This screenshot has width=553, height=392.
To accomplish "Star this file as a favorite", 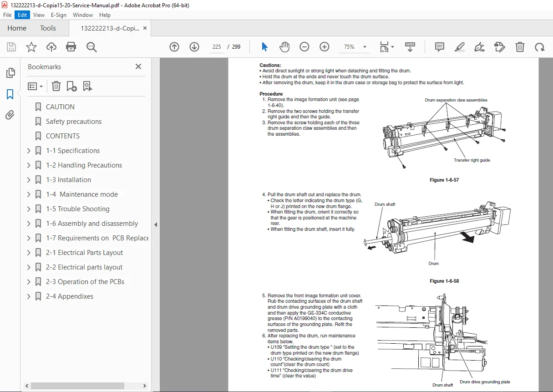I will point(31,47).
